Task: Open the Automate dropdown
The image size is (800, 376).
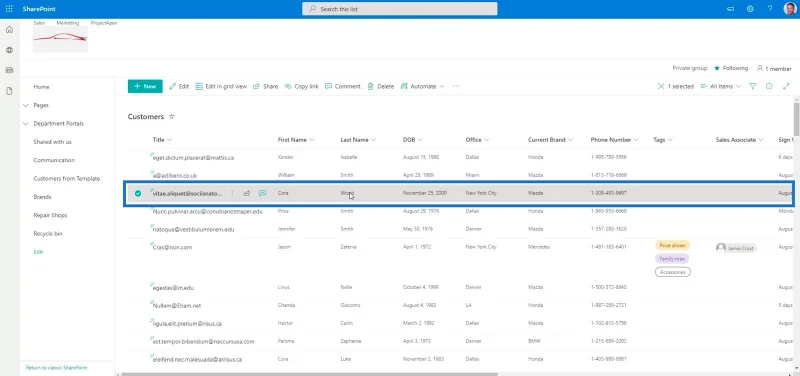Action: coord(422,86)
